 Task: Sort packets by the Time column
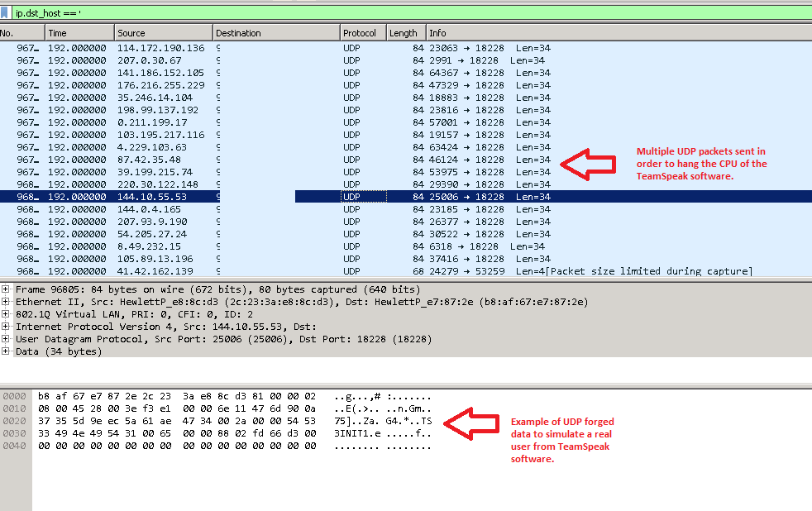coord(79,32)
